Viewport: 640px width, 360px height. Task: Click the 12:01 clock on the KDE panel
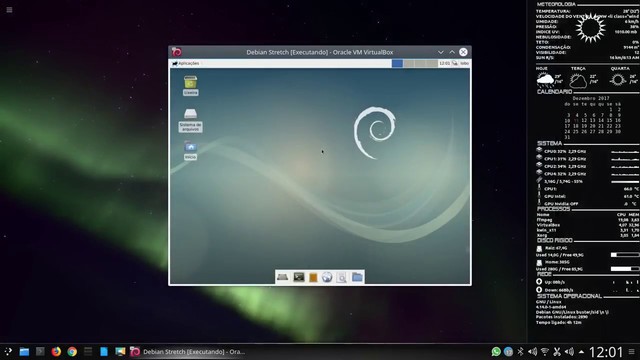(606, 352)
